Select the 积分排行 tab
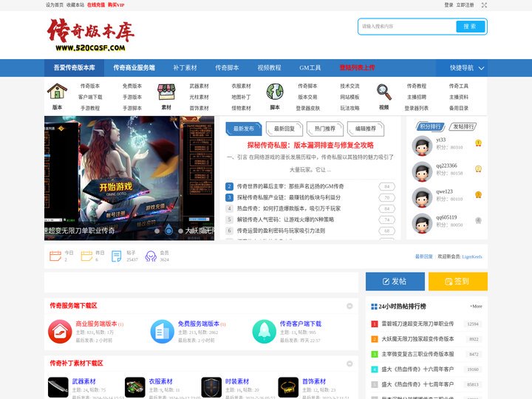 point(430,126)
